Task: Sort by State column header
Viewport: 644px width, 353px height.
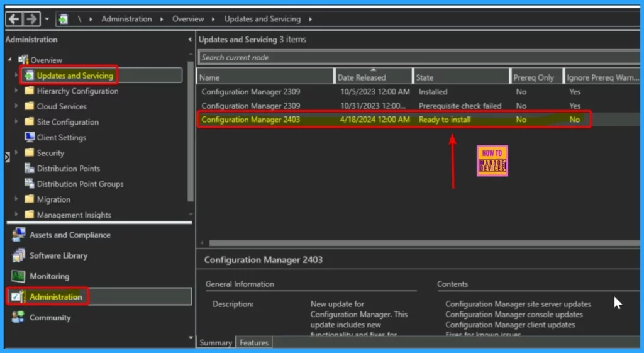Action: point(462,77)
